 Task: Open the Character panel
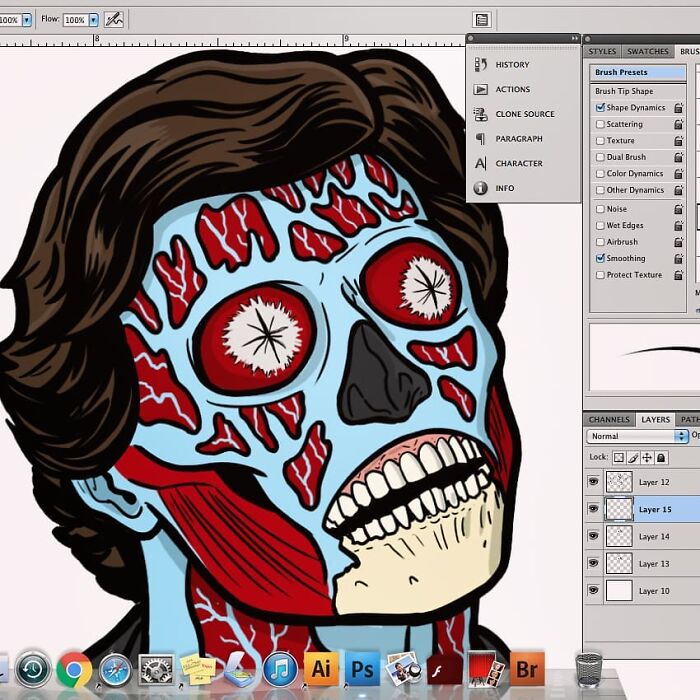[518, 163]
